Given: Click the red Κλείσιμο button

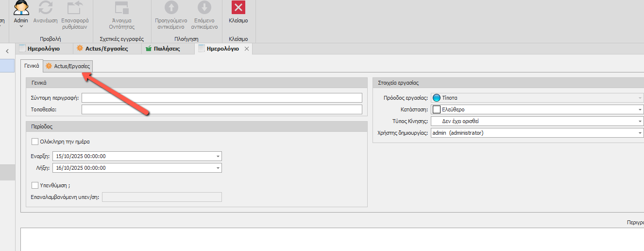Looking at the screenshot, I should [238, 8].
